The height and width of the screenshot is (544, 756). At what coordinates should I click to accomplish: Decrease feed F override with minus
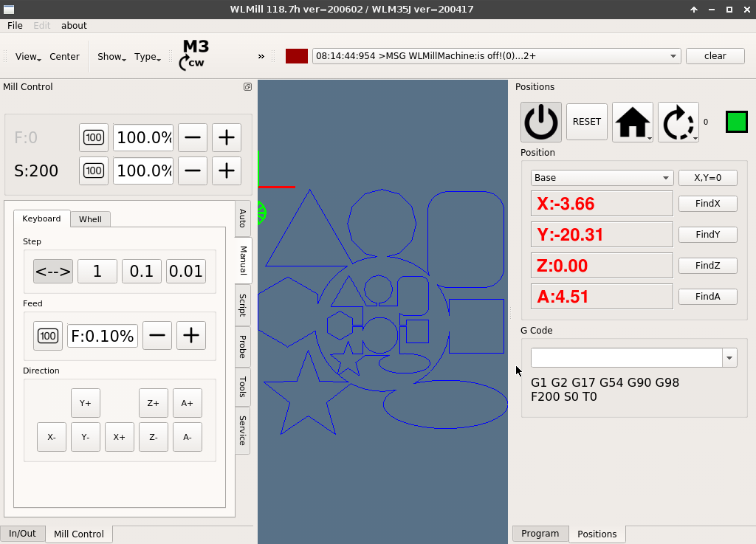(193, 138)
